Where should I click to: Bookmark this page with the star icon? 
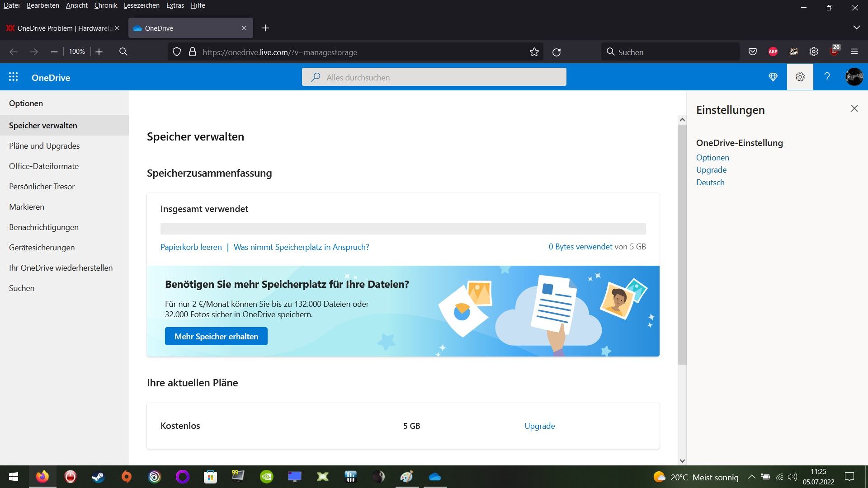(x=534, y=52)
